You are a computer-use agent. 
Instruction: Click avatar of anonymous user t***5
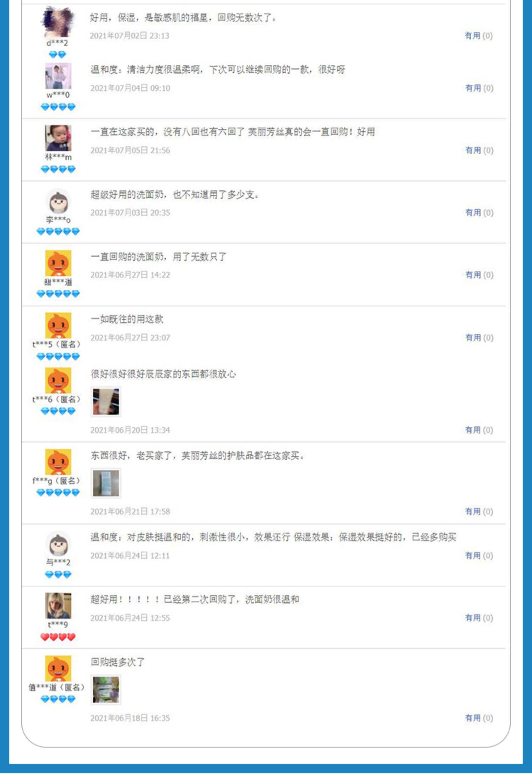click(x=58, y=325)
